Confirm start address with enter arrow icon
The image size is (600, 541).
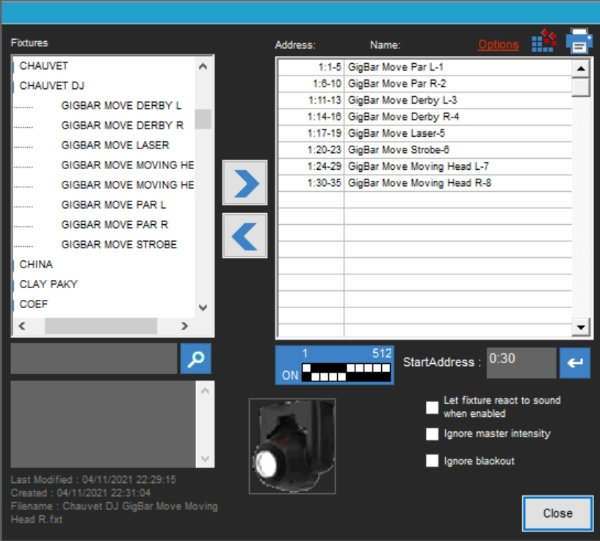pyautogui.click(x=575, y=363)
